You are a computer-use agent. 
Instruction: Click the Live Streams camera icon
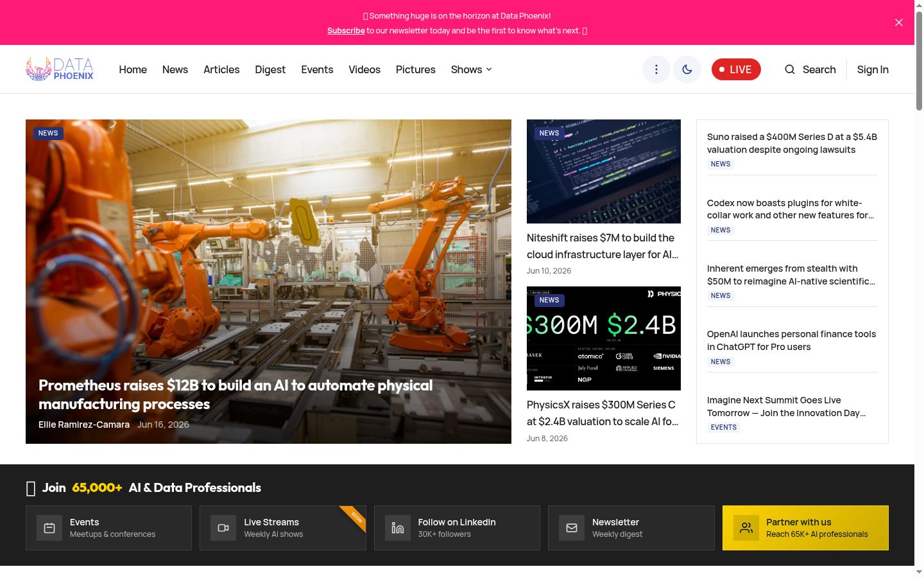pos(223,528)
